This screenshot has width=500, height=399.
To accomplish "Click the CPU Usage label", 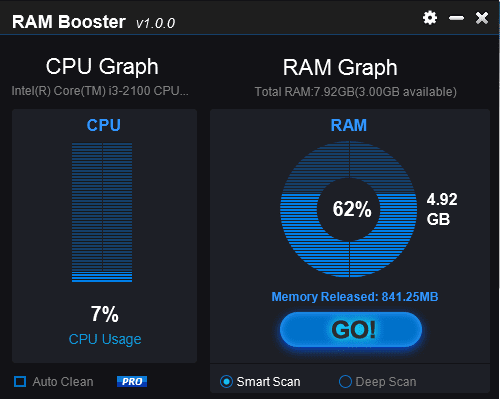I will [x=105, y=339].
